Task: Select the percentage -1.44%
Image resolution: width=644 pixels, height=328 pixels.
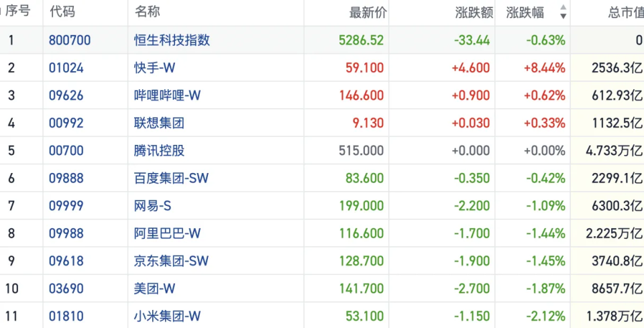Action: (x=546, y=233)
